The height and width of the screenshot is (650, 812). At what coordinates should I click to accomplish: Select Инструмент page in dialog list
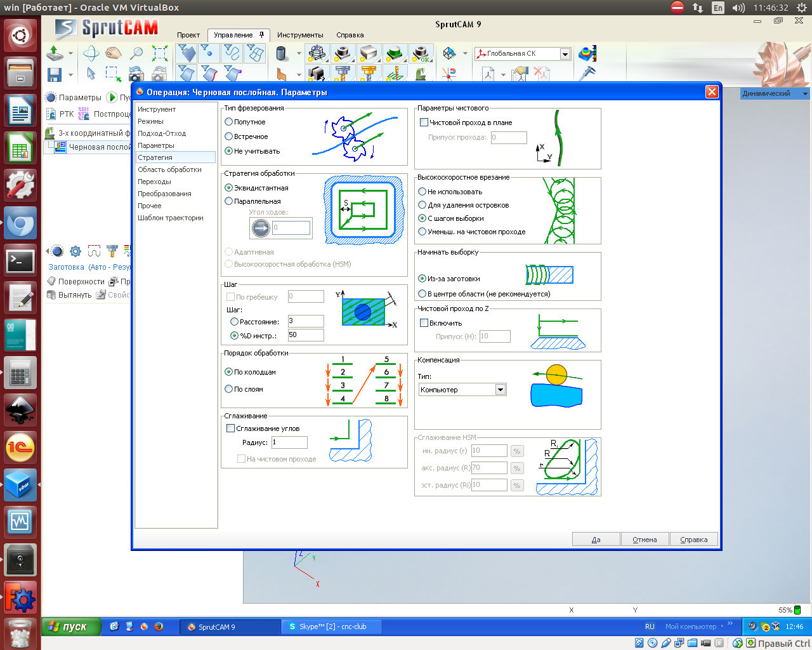[176, 109]
